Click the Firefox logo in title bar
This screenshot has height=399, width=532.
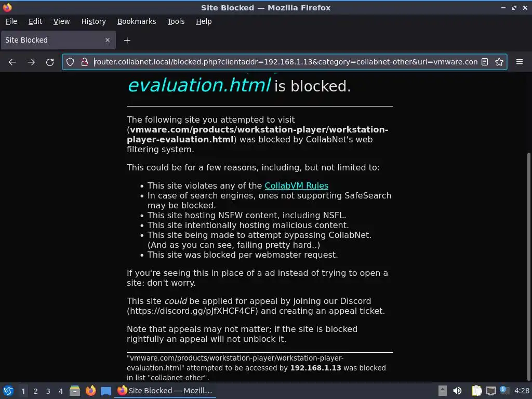tap(7, 7)
